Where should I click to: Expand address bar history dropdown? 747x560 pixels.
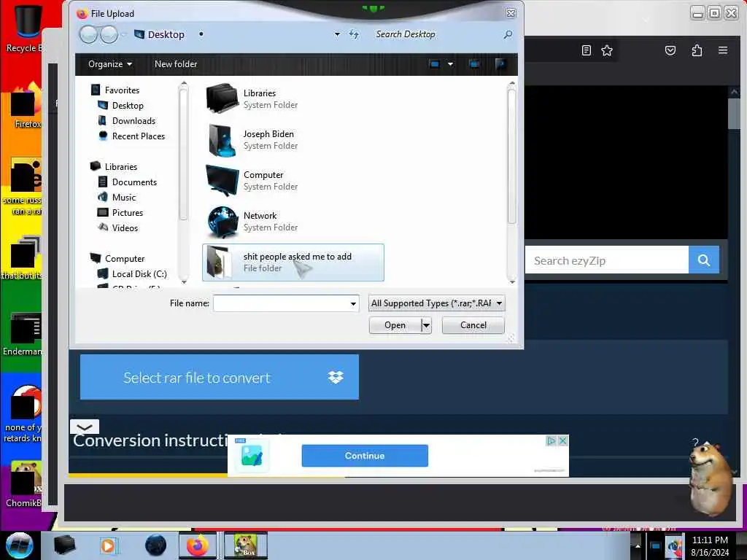point(337,34)
